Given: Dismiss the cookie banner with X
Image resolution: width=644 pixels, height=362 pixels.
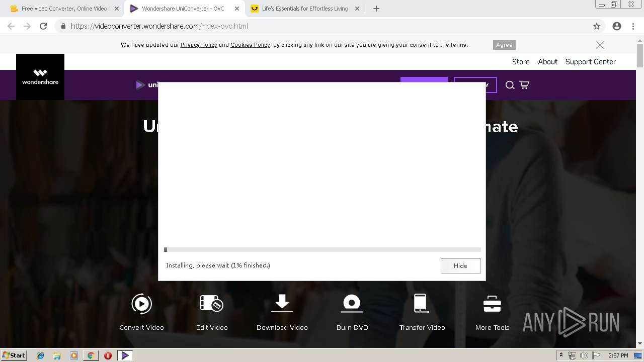Looking at the screenshot, I should 600,45.
